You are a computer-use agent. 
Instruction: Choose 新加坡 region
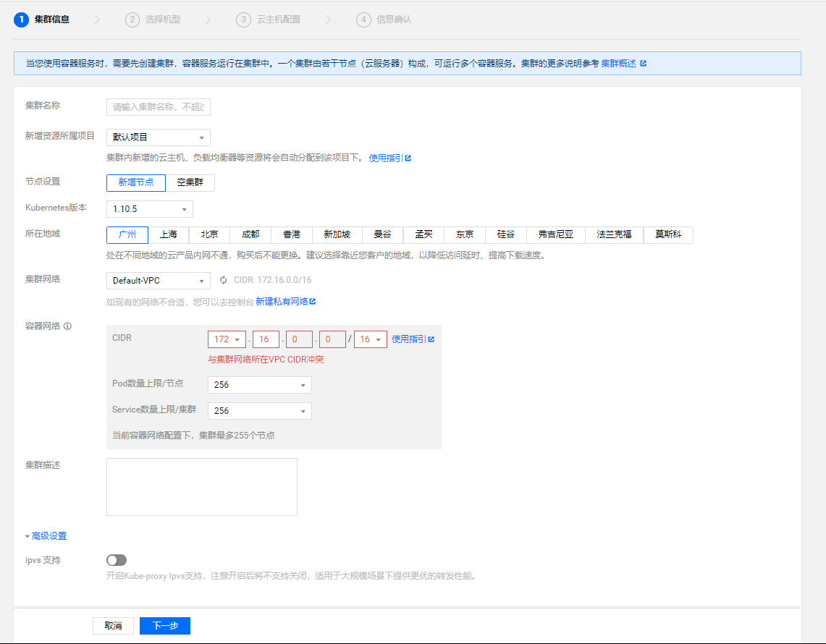[337, 234]
